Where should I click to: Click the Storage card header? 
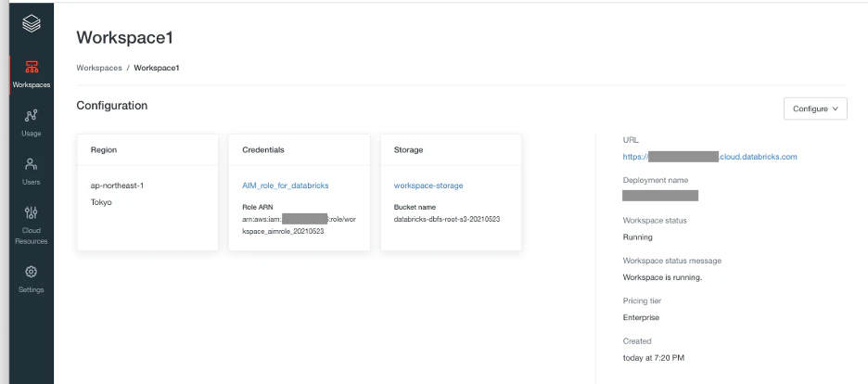[x=409, y=150]
